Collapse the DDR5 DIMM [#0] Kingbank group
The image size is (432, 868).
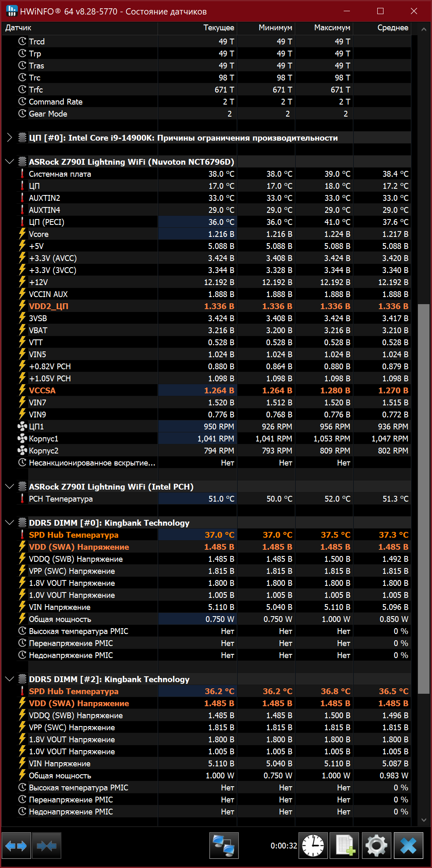(x=9, y=523)
